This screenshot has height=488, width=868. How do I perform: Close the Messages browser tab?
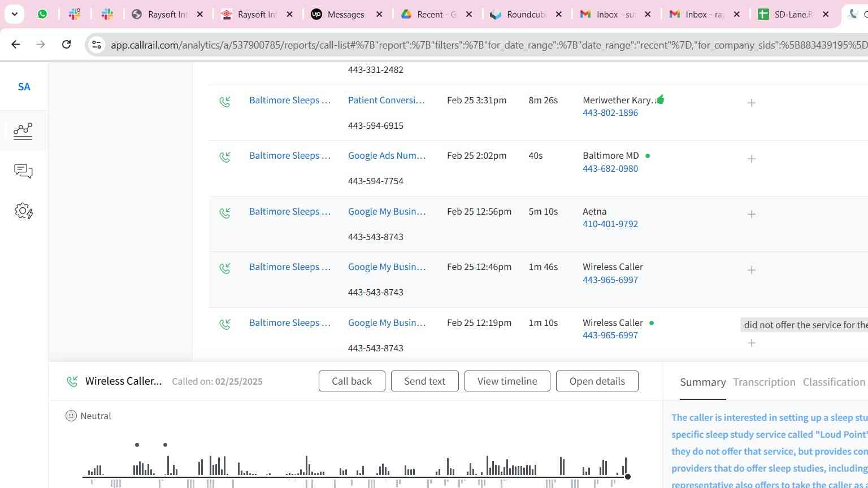tap(379, 14)
